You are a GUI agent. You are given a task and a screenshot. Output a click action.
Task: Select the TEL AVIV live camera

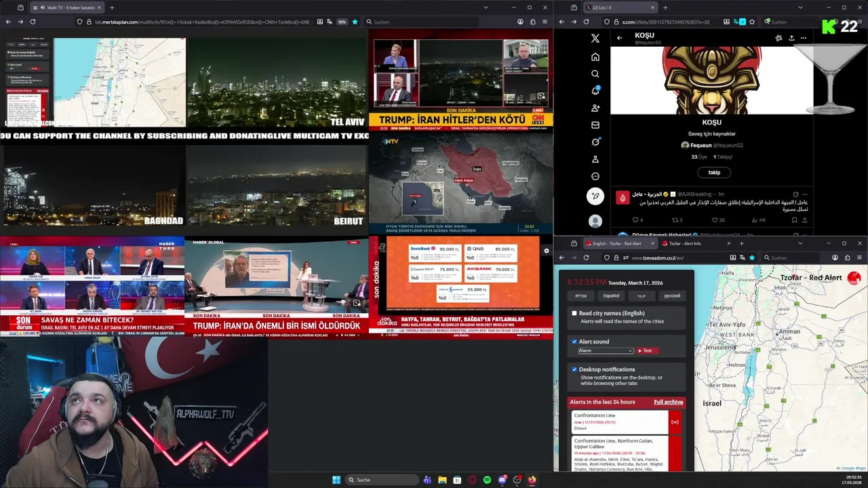[277, 82]
